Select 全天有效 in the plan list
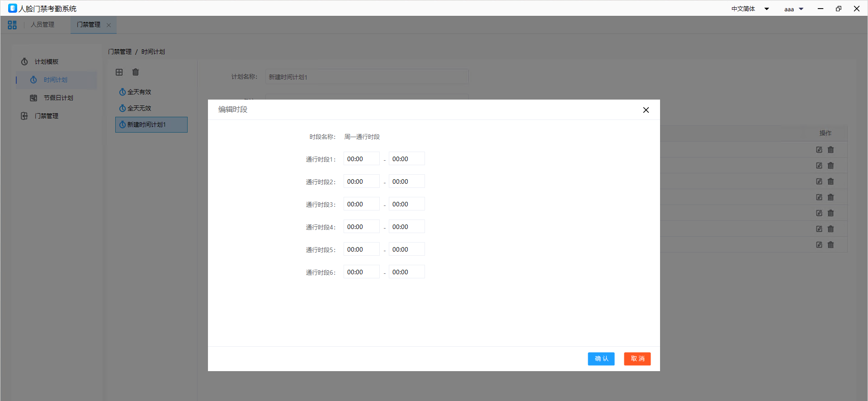The height and width of the screenshot is (401, 868). (139, 92)
